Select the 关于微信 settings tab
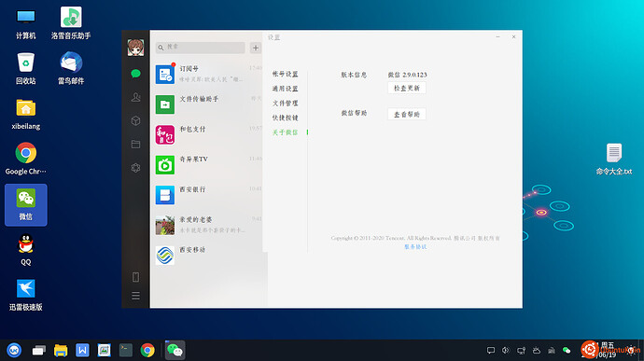 [285, 132]
